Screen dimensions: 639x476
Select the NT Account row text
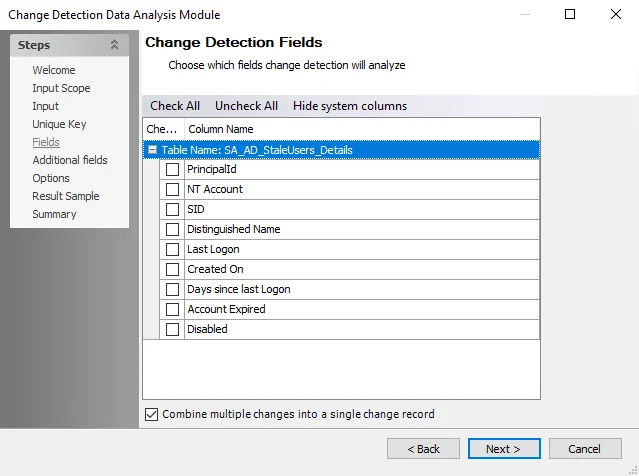tap(215, 189)
